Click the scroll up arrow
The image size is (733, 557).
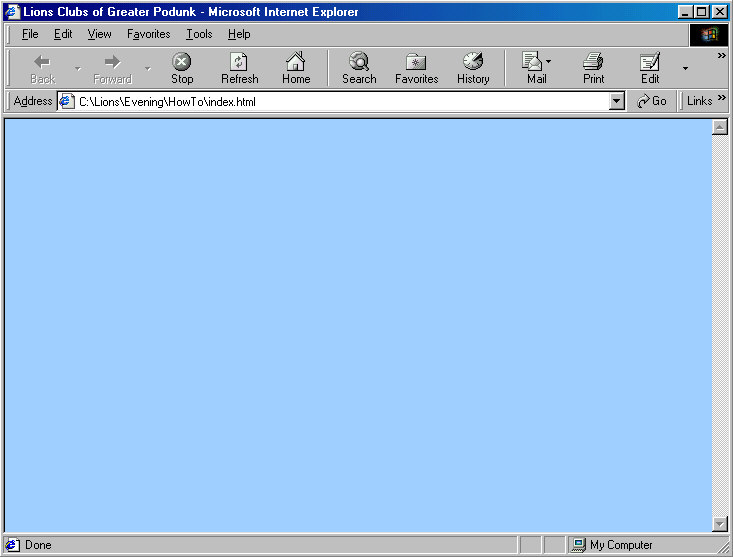click(x=719, y=127)
